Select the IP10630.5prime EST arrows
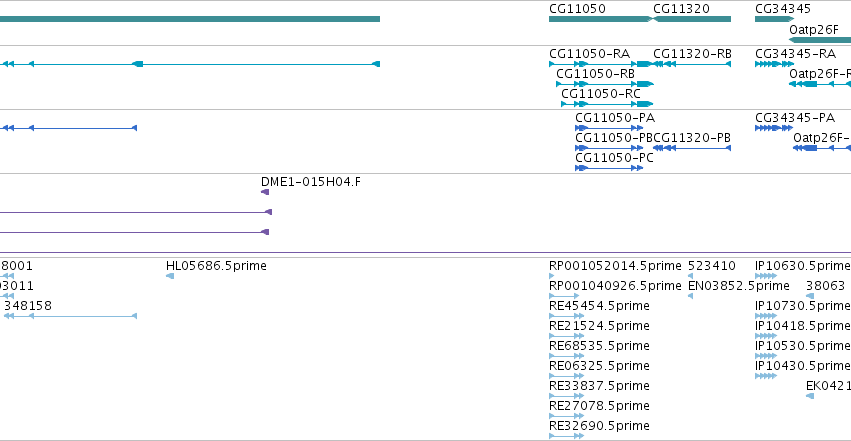Screen dimensions: 851x441 click(766, 276)
